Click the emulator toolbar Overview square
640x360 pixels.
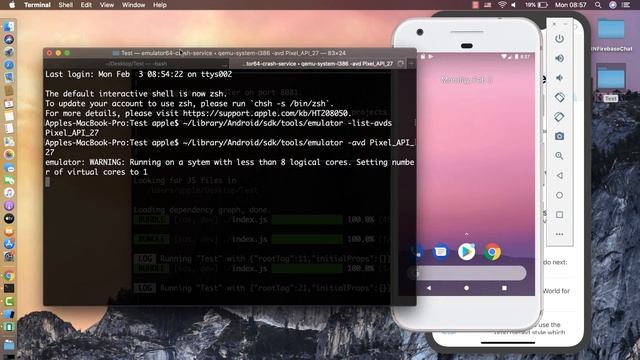click(559, 215)
